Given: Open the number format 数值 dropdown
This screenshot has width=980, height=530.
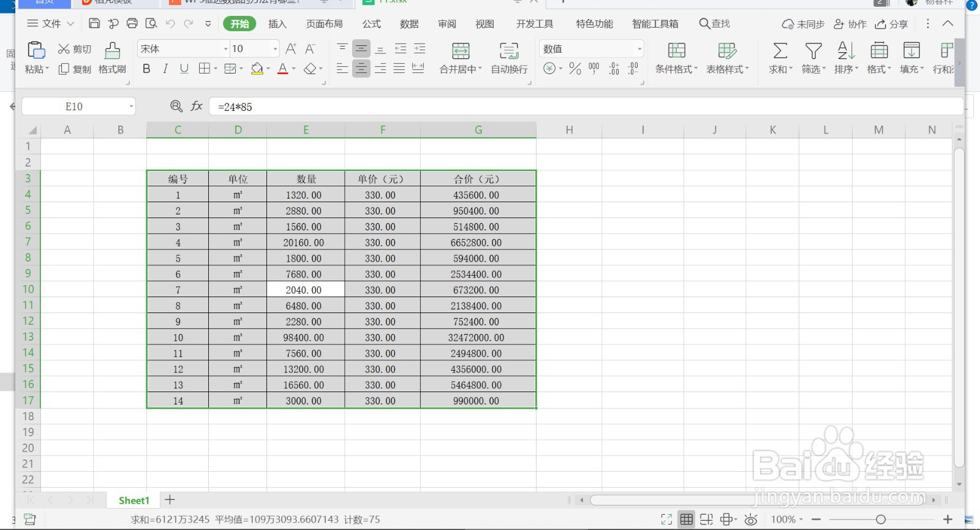Looking at the screenshot, I should 639,48.
